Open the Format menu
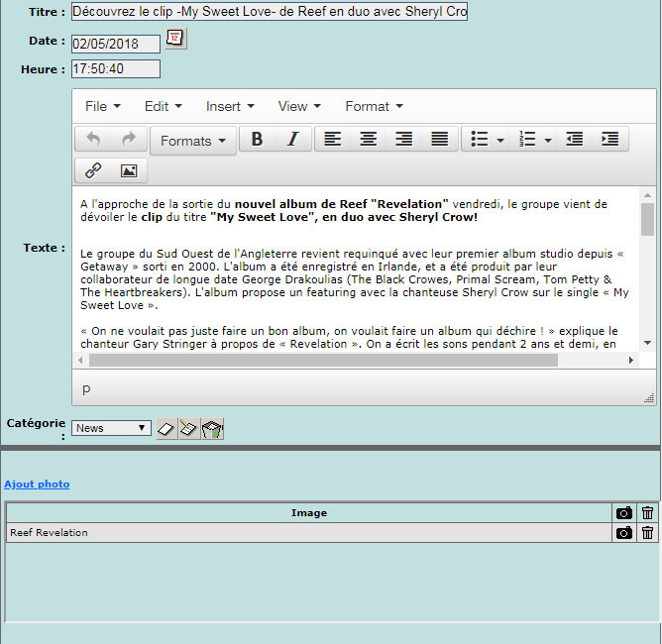 click(x=374, y=106)
